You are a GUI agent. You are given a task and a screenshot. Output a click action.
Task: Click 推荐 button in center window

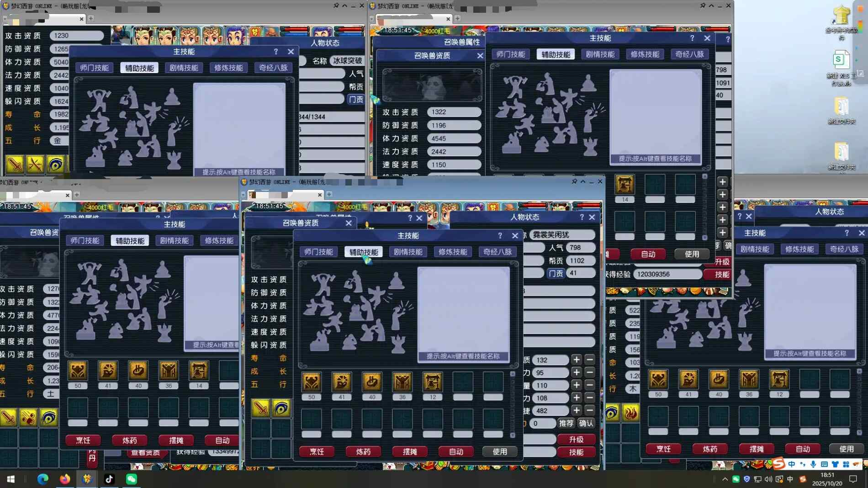tap(566, 423)
